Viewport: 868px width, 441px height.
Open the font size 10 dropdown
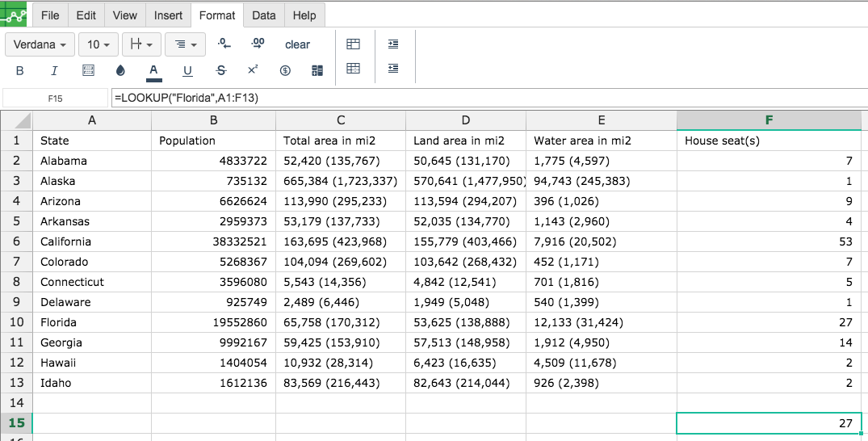tap(99, 44)
